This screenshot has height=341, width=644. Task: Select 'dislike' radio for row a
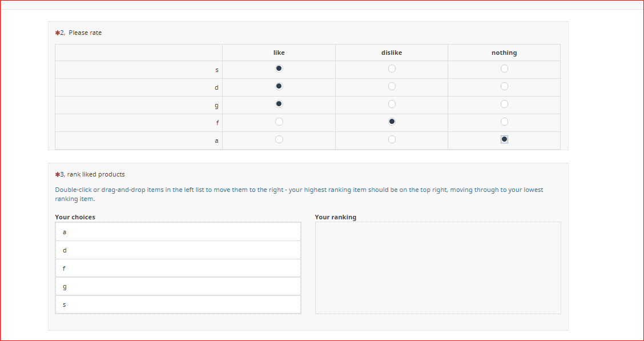[x=392, y=139]
